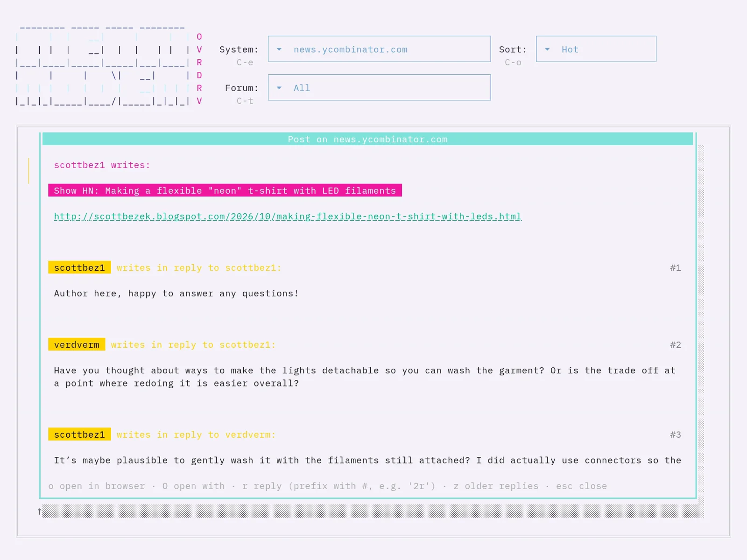Select the 'scottbez1 writes:' author line
This screenshot has height=560, width=747.
[x=102, y=165]
